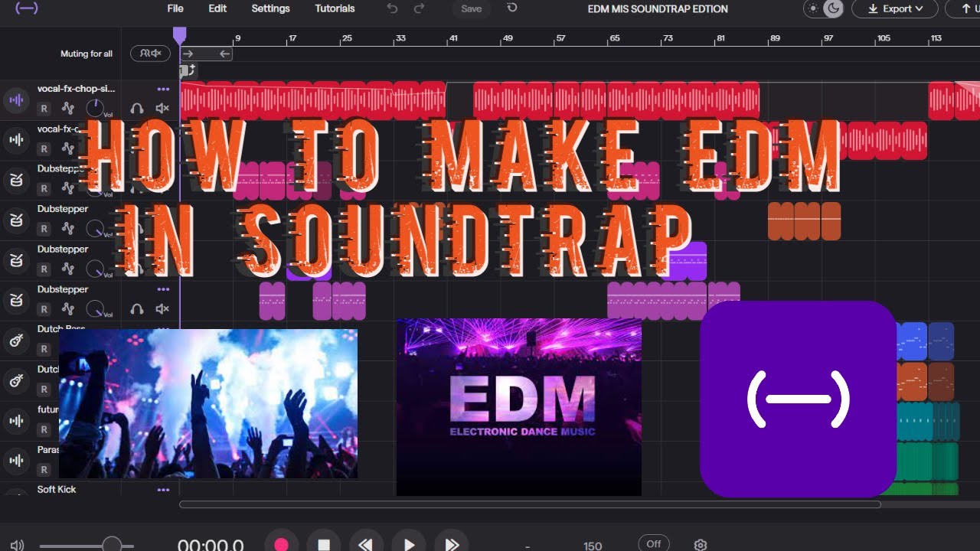Click the fourth Dubstepper drum icon
This screenshot has width=980, height=551.
[15, 301]
